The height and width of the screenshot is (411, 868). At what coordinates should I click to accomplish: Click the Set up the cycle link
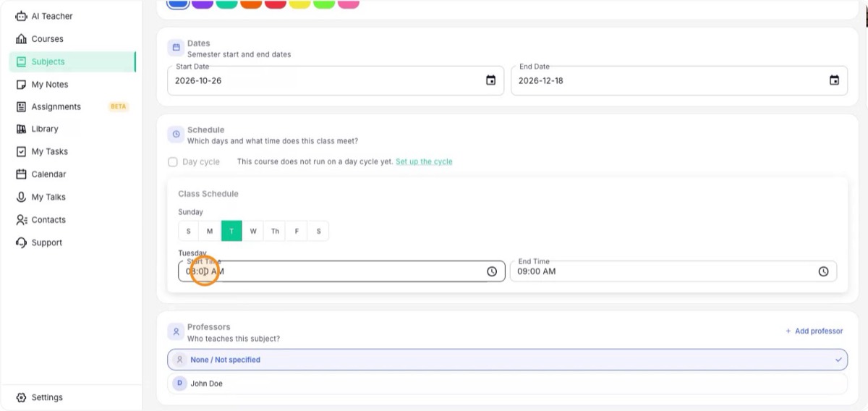[424, 162]
